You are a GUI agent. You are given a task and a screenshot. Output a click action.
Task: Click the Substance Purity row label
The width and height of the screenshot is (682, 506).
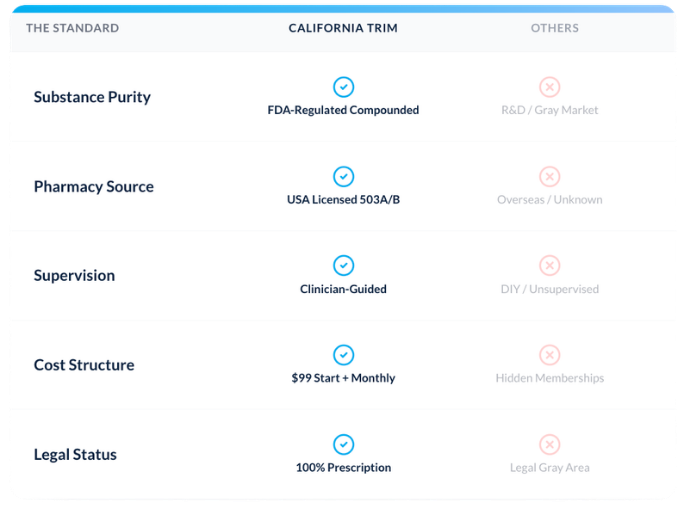click(92, 97)
